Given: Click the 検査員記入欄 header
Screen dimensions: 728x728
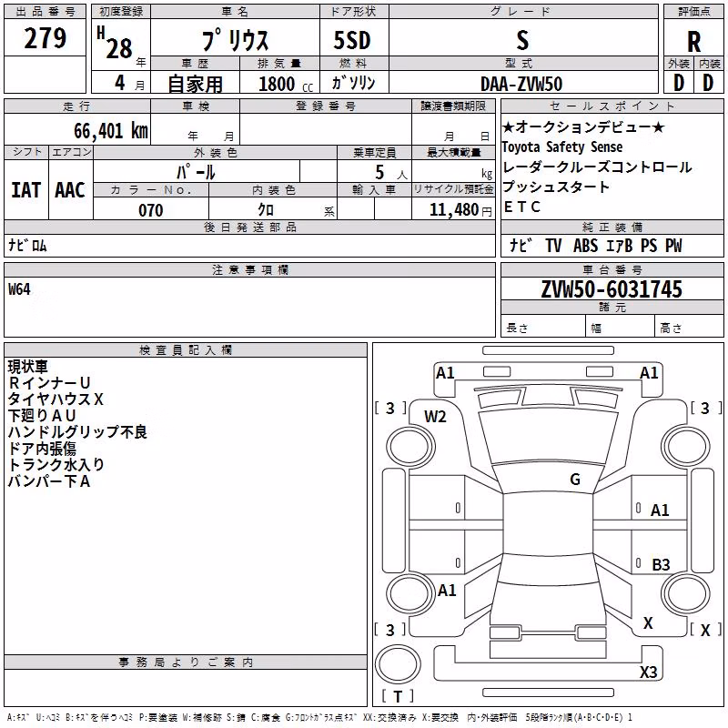Looking at the screenshot, I should point(186,350).
